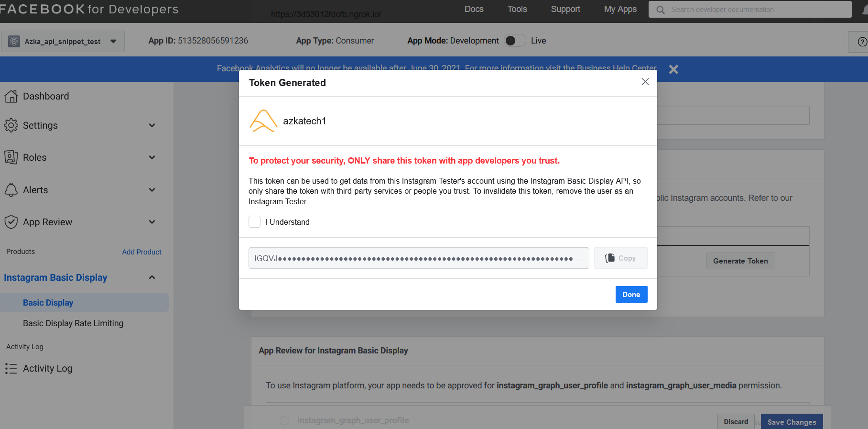Select instagram_graph_user_profile radio button

click(284, 420)
